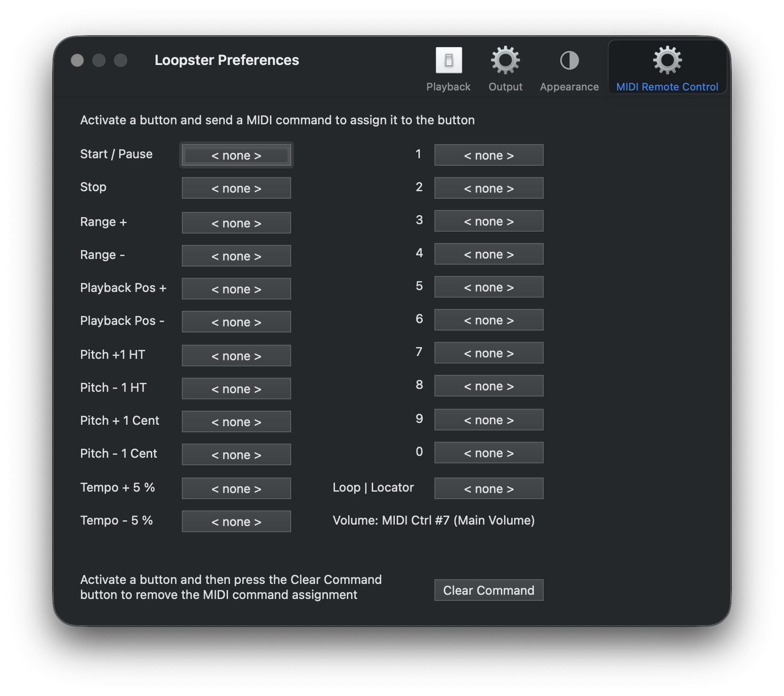Click the Clear Command button
Viewport: 784px width, 696px height.
(489, 590)
